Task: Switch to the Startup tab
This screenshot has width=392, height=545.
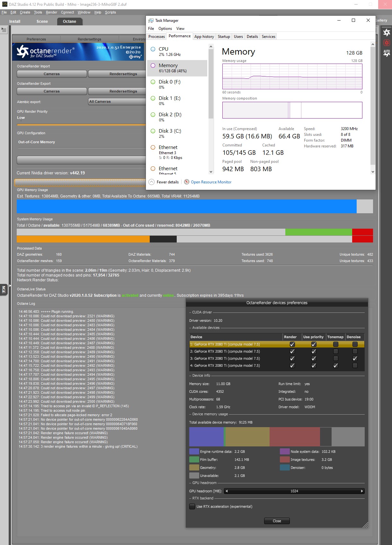Action: pyautogui.click(x=224, y=37)
